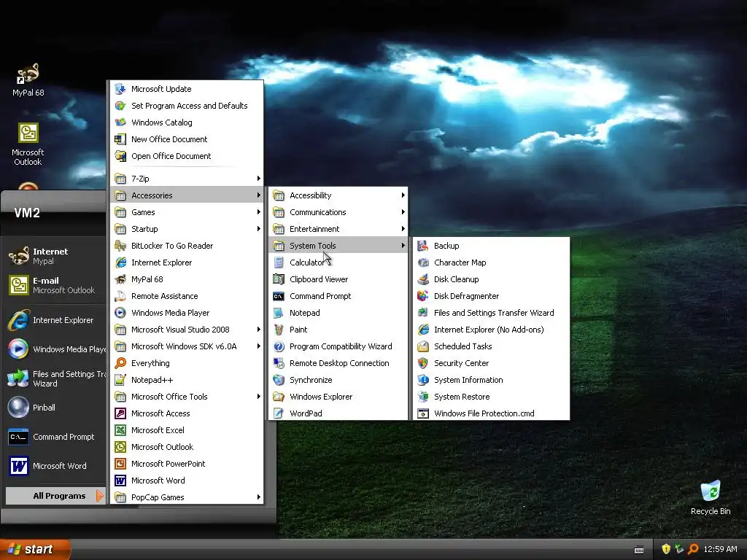Expand the 7-Zip submenu arrow
The width and height of the screenshot is (747, 560).
(259, 179)
